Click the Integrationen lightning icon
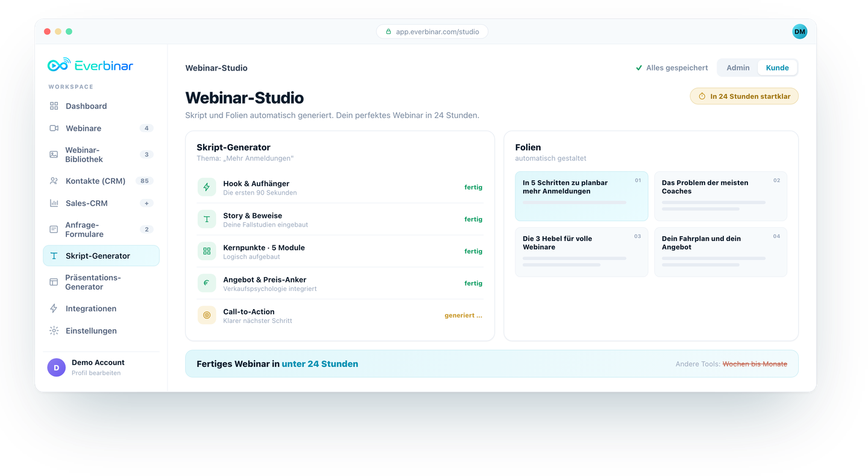The image size is (868, 476). [54, 308]
